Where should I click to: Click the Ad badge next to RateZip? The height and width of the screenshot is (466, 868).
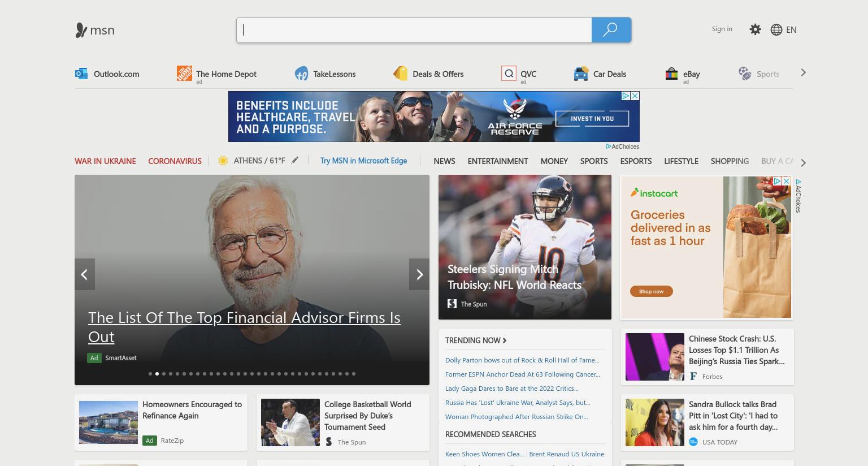149,440
